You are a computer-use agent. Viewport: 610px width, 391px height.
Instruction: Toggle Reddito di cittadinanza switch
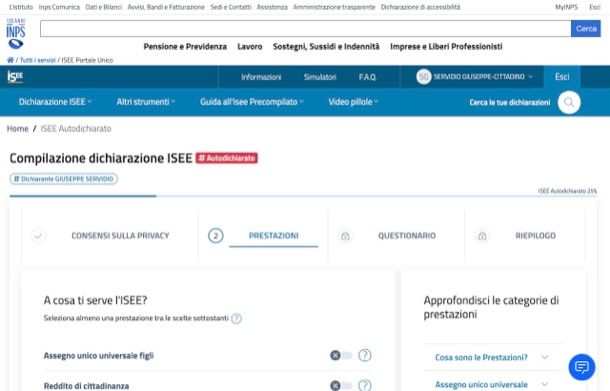coord(341,386)
